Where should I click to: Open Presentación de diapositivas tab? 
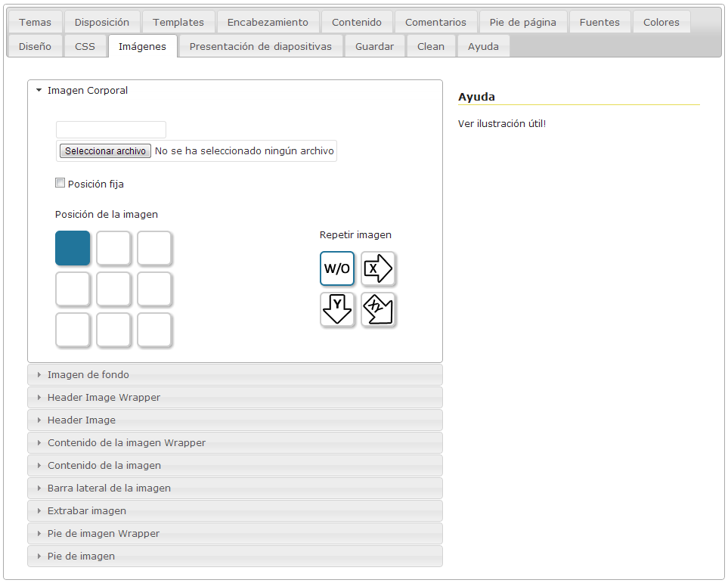261,46
